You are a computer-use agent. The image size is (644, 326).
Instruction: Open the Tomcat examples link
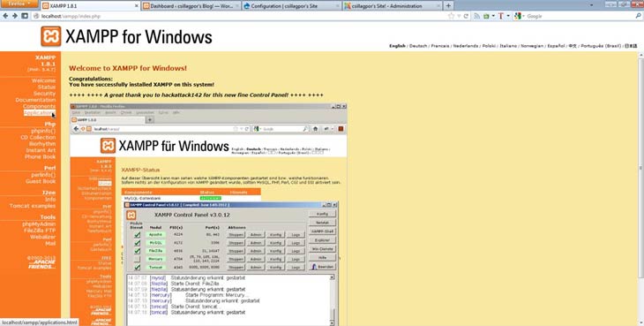[33, 206]
